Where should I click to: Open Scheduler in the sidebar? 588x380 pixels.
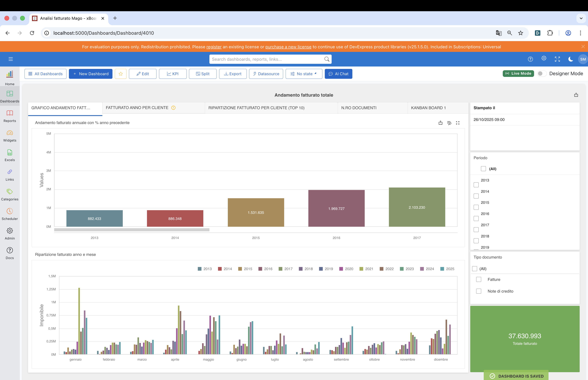coord(10,214)
